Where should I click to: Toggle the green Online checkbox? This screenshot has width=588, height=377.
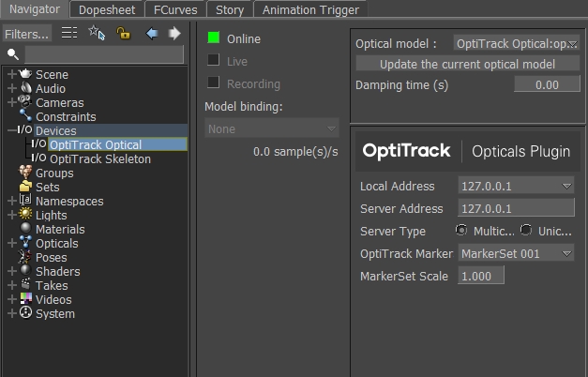pos(214,38)
